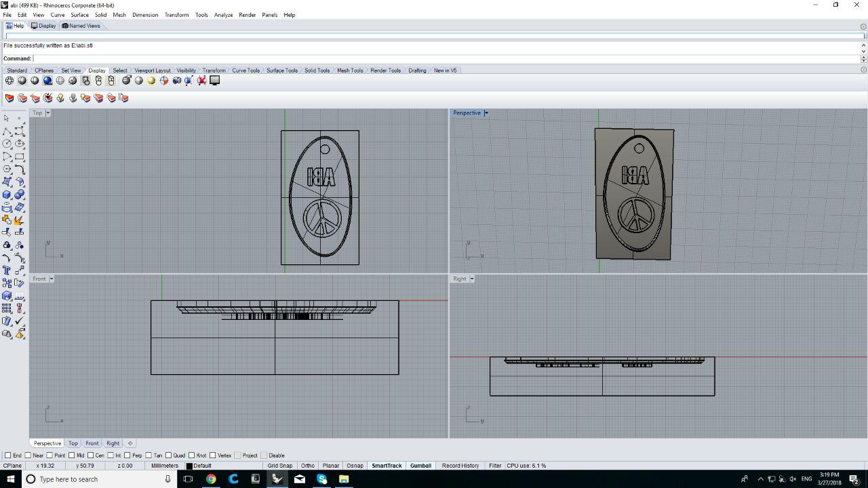The image size is (868, 488).
Task: Pick the Ellipse tool in the sidebar
Action: click(x=20, y=144)
